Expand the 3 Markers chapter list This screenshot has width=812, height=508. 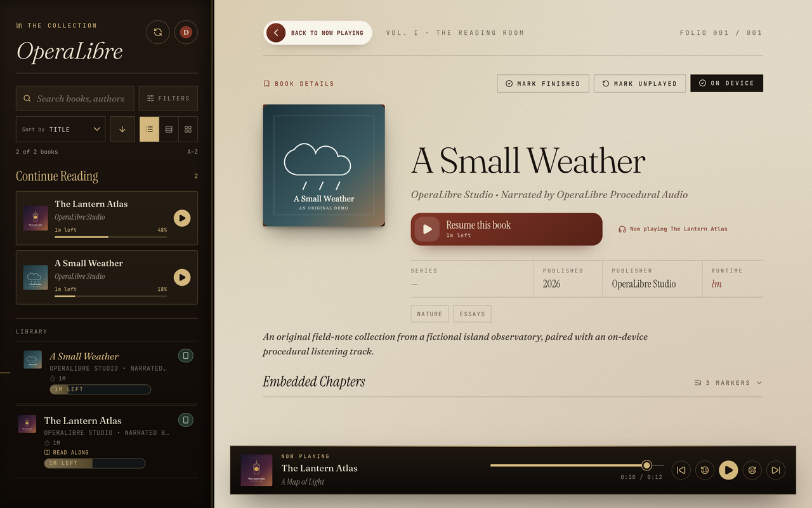point(728,383)
